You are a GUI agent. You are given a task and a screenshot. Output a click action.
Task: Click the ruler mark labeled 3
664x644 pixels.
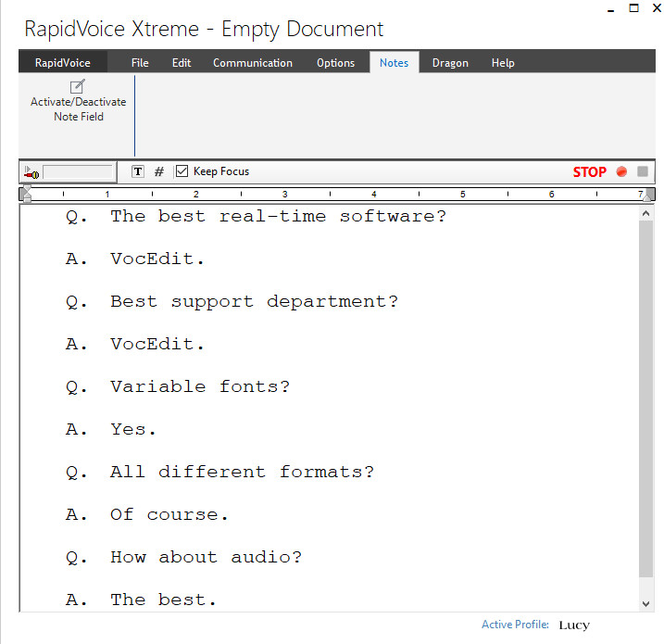[x=285, y=194]
